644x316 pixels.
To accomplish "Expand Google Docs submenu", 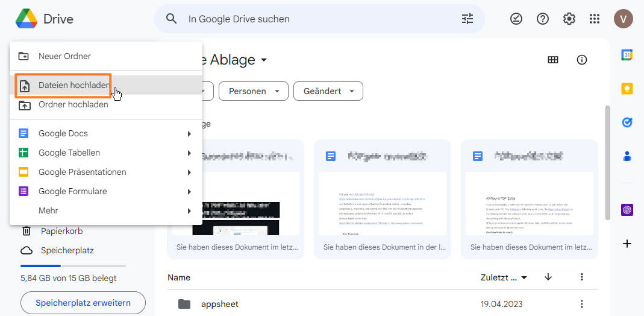I will pos(106,133).
